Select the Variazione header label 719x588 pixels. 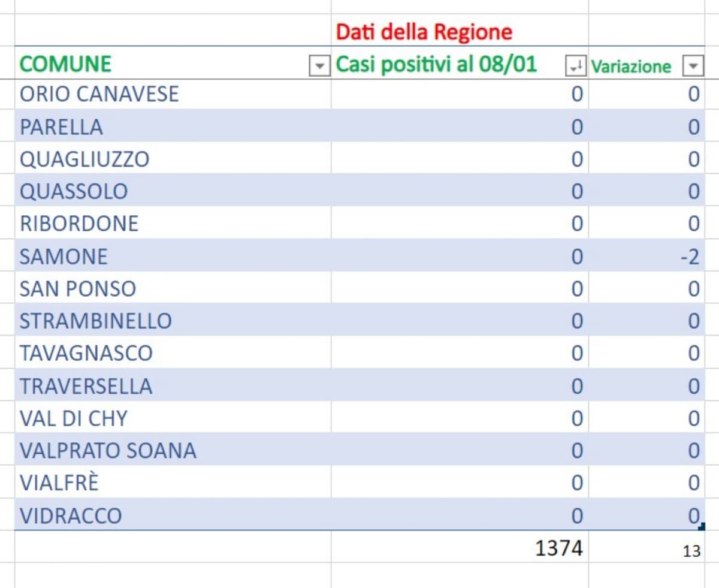pos(631,66)
